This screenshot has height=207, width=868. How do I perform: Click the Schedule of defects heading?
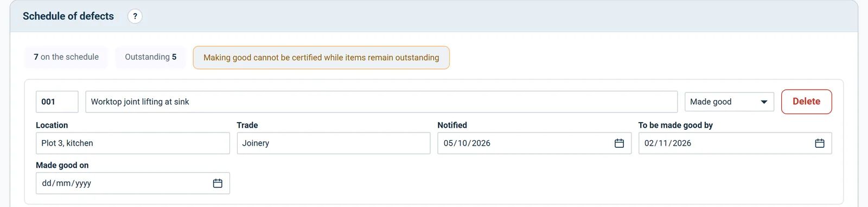pyautogui.click(x=68, y=16)
